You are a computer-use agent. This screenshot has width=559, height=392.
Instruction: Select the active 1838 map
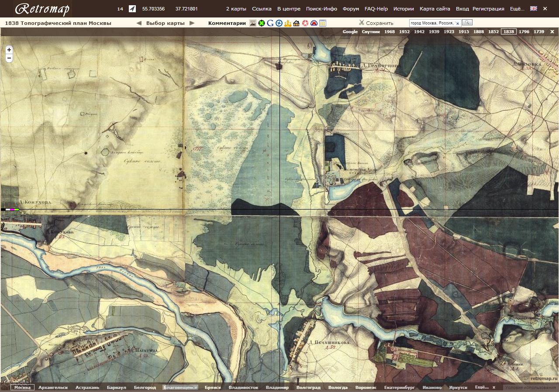click(509, 31)
